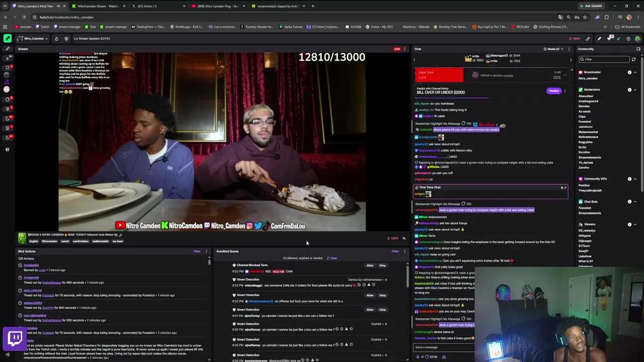The width and height of the screenshot is (644, 362).
Task: Open the Stream panel options menu
Action: pyautogui.click(x=405, y=49)
